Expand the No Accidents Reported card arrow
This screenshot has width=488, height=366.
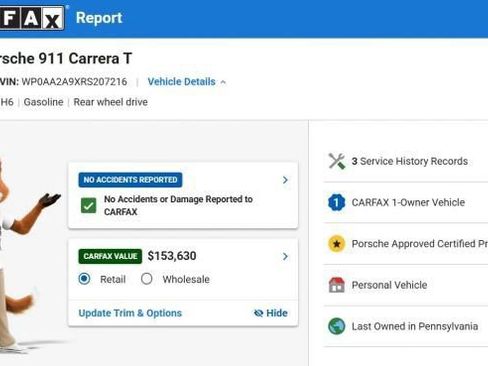[285, 180]
